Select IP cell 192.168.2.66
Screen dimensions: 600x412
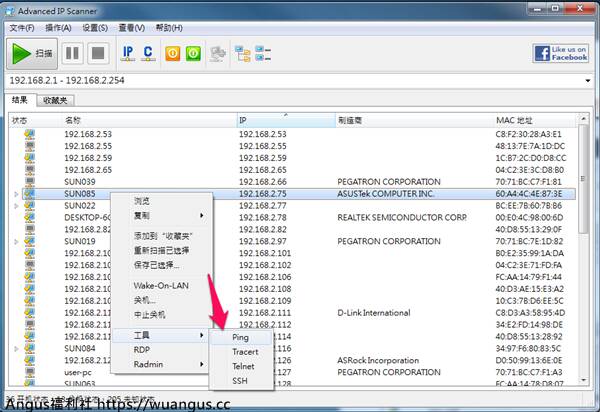click(x=263, y=182)
